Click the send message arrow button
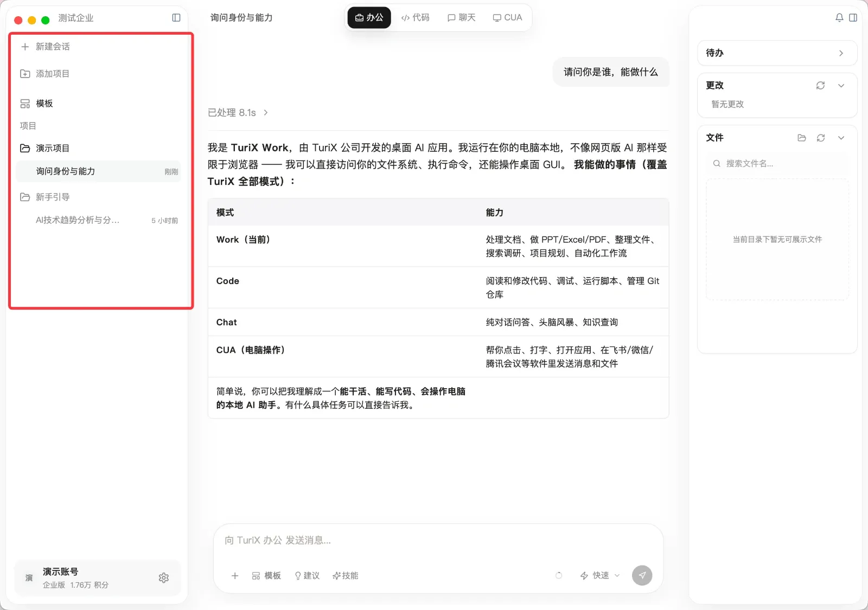The image size is (868, 610). [x=642, y=575]
